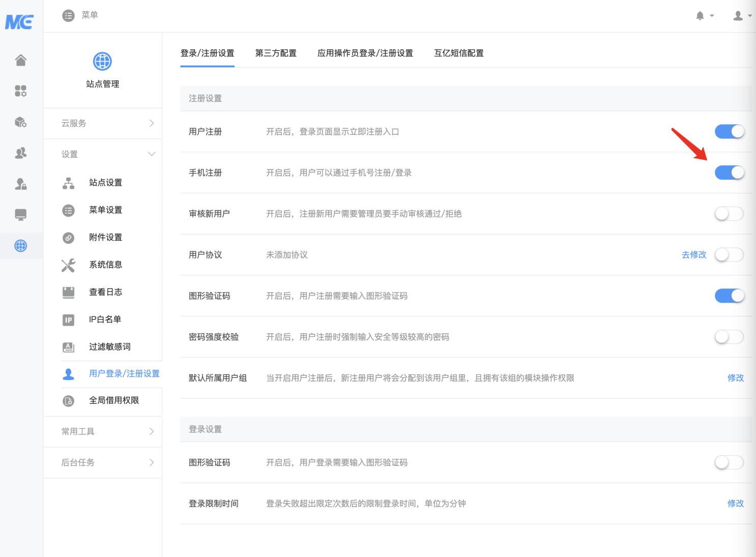
Task: Turn on 密码强度校验 switch
Action: pos(729,337)
